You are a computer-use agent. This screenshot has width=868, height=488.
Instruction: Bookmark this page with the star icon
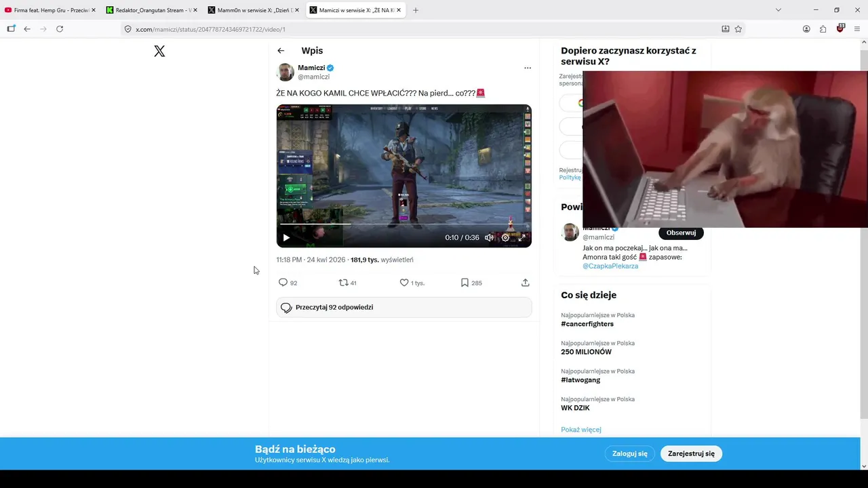[x=738, y=29]
